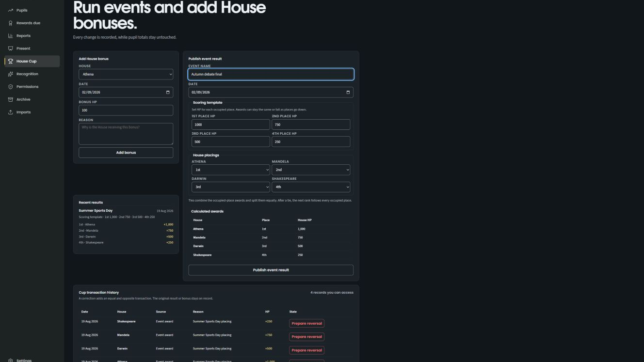Click the 3rd place HP field
This screenshot has width=644, height=362.
pyautogui.click(x=231, y=142)
